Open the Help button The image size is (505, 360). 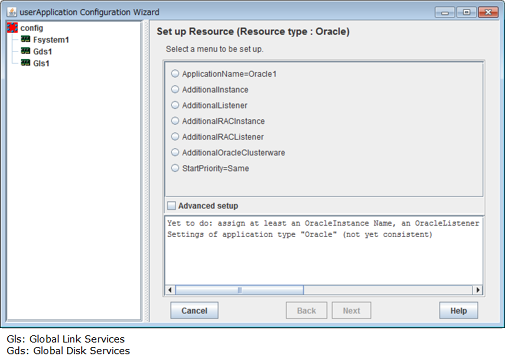coord(458,311)
